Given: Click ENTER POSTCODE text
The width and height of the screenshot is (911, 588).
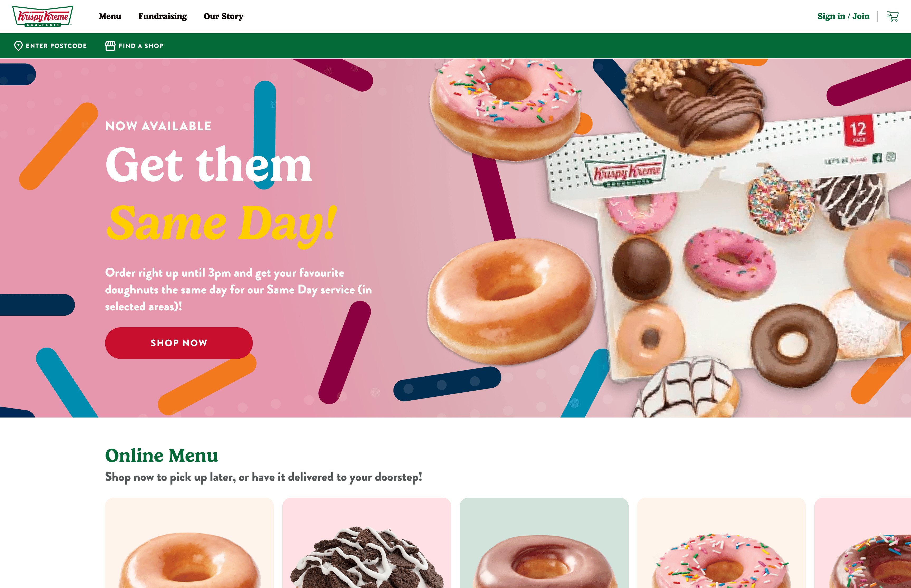Looking at the screenshot, I should [x=56, y=46].
